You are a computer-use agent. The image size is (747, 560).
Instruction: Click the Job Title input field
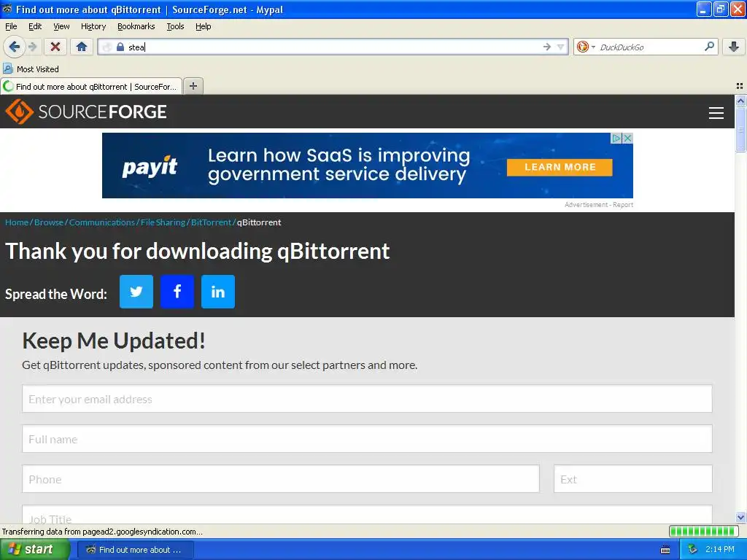click(x=367, y=515)
